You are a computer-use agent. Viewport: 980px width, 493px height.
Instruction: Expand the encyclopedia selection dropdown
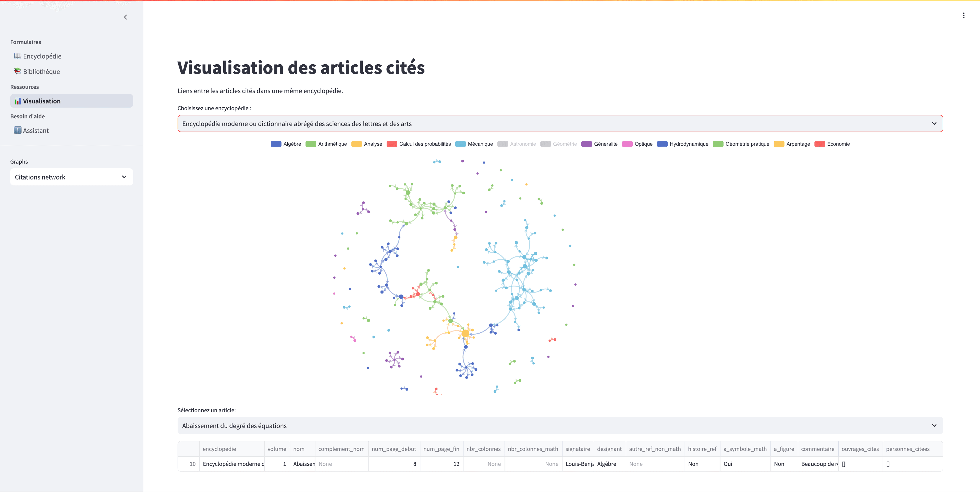(x=560, y=124)
